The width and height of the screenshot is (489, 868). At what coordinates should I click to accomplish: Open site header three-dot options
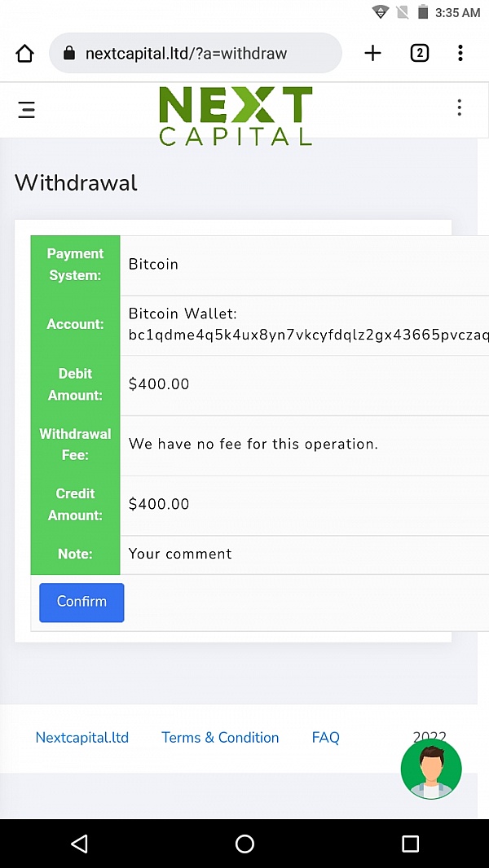point(459,107)
